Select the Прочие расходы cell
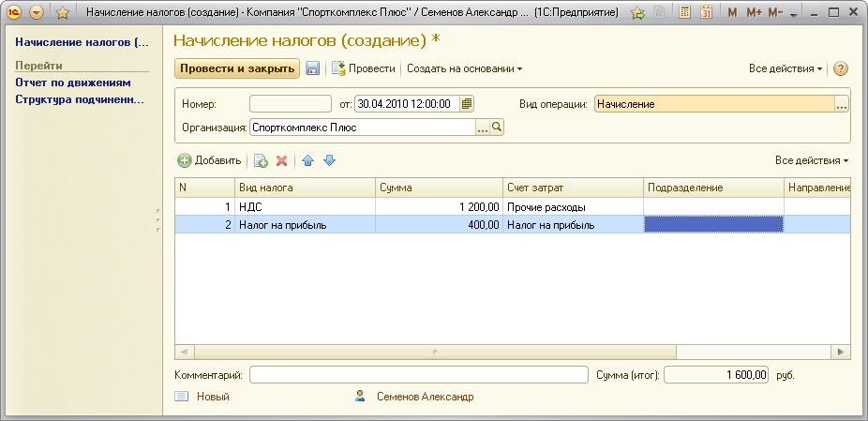Screen dimensions: 868x421 pos(573,207)
